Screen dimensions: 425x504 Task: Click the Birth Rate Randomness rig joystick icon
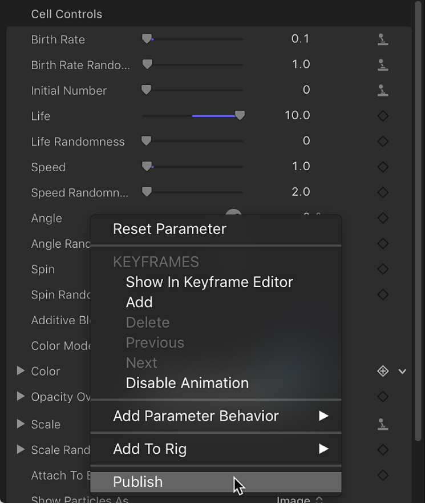tap(382, 64)
